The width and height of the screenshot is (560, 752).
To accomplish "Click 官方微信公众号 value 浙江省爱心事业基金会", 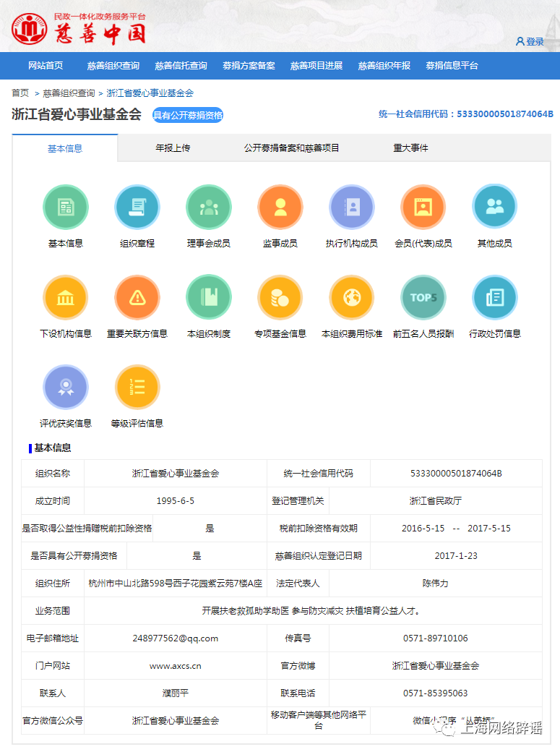I will click(176, 720).
